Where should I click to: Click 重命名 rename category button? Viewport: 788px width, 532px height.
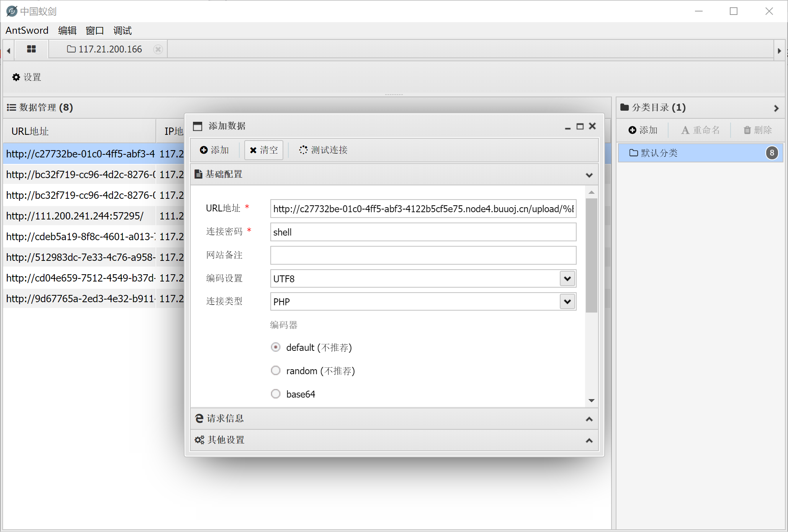pyautogui.click(x=700, y=130)
